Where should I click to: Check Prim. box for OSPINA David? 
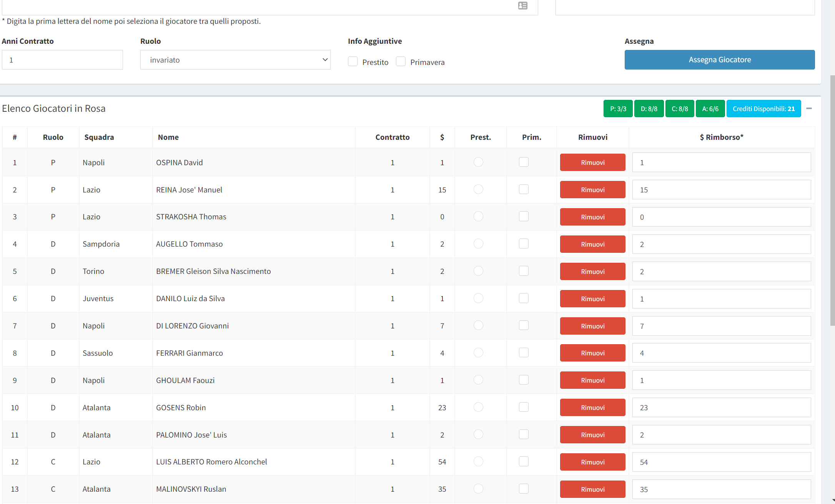(524, 162)
